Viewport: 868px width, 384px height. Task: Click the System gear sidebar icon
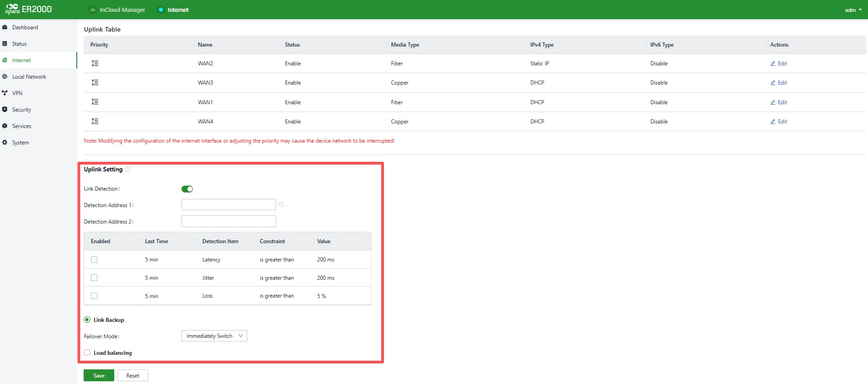point(5,143)
